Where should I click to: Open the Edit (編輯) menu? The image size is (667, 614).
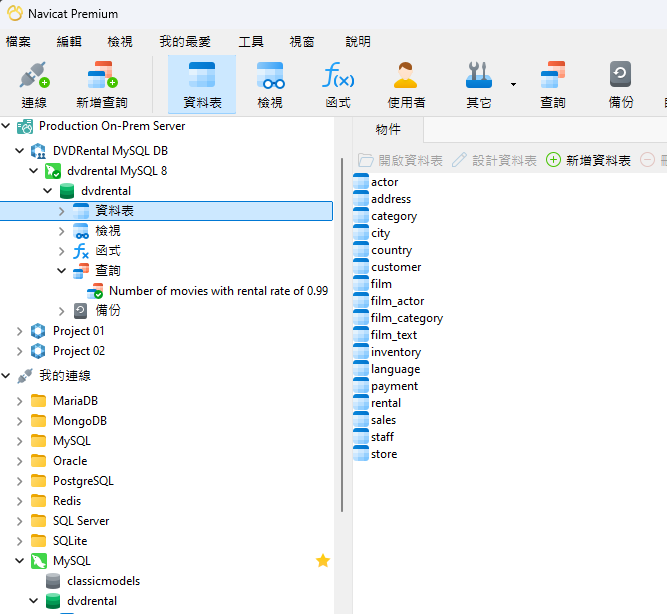[69, 42]
